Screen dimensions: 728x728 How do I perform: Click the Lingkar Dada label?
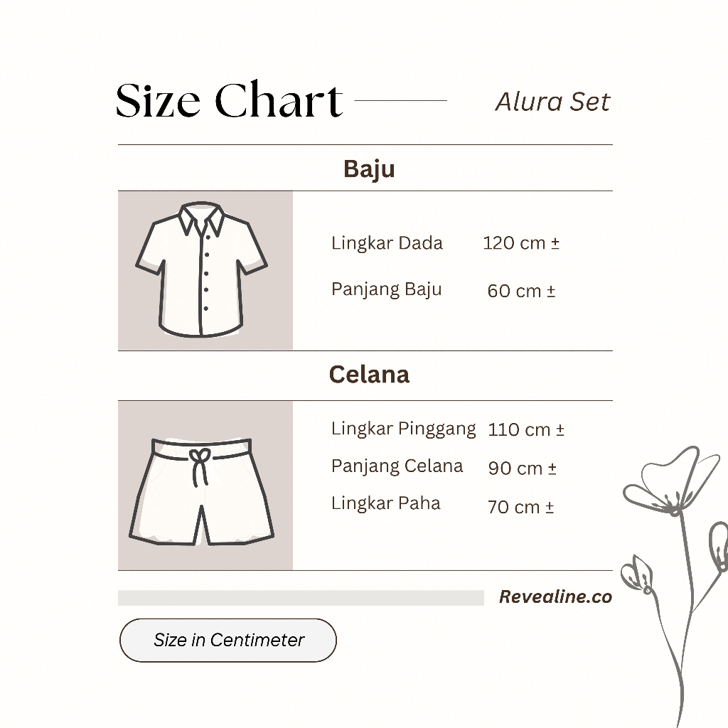(x=387, y=243)
